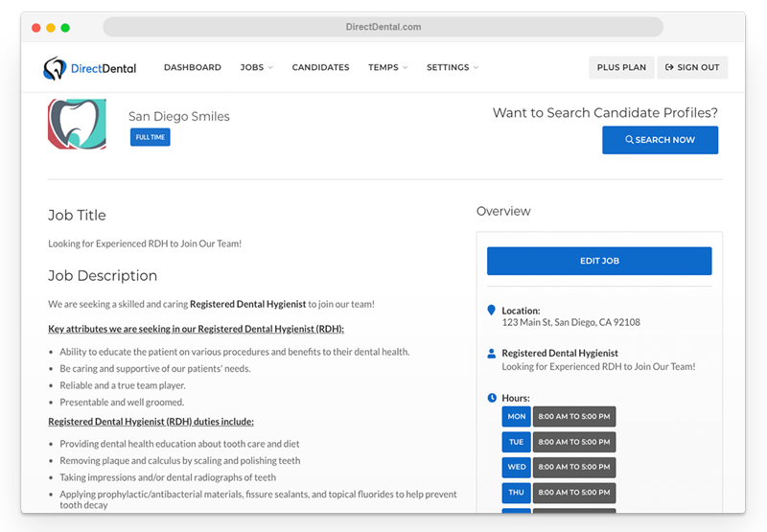Click the 'Taking impressions and/or dental radiographs' bullet
This screenshot has height=532, width=767.
pos(168,477)
